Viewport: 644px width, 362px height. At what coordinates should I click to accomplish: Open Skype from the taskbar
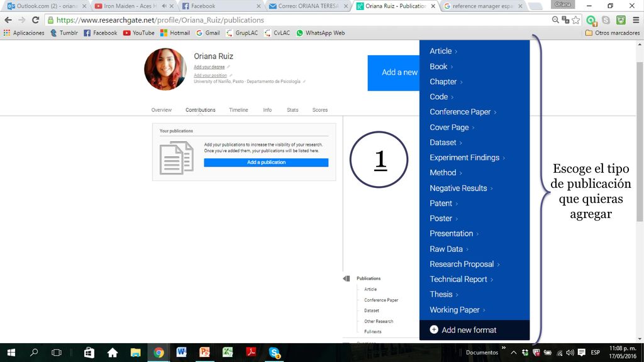click(274, 353)
